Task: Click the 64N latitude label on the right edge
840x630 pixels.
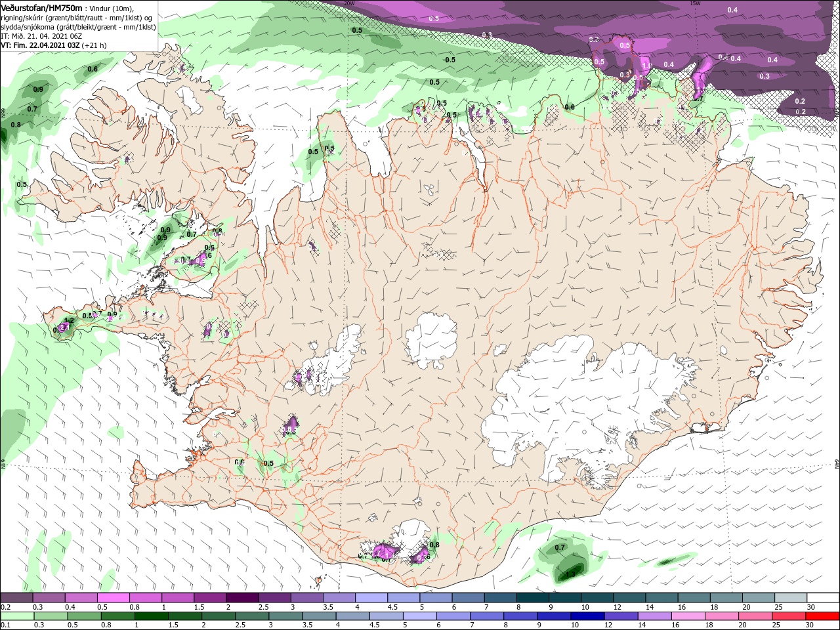Action: [x=837, y=464]
